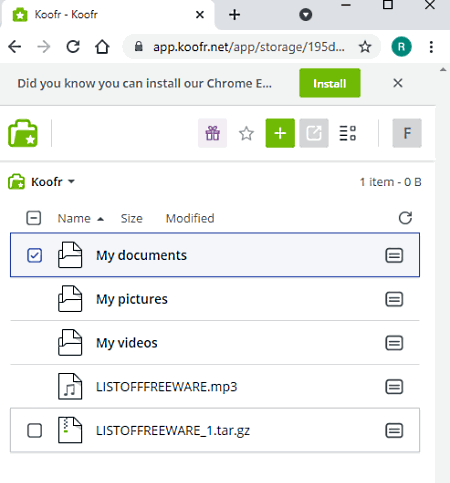This screenshot has width=450, height=483.
Task: Click the tar.gz archive file icon
Action: click(70, 430)
